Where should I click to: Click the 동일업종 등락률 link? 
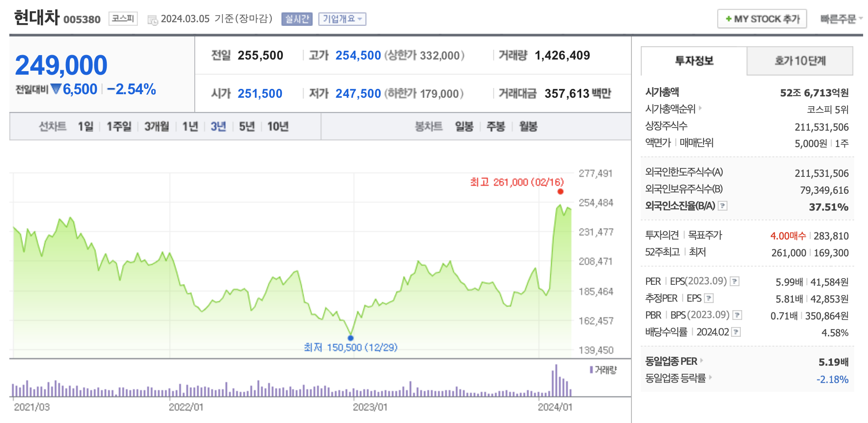(x=675, y=378)
